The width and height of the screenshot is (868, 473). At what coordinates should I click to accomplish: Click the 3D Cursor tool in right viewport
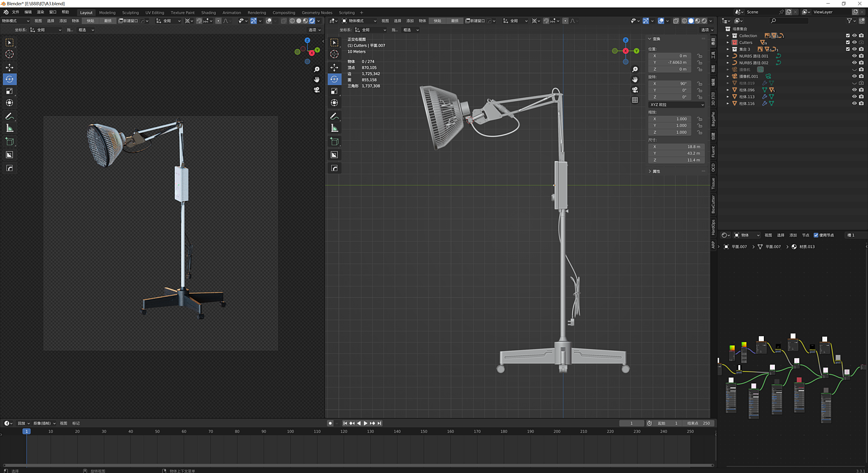pos(334,55)
